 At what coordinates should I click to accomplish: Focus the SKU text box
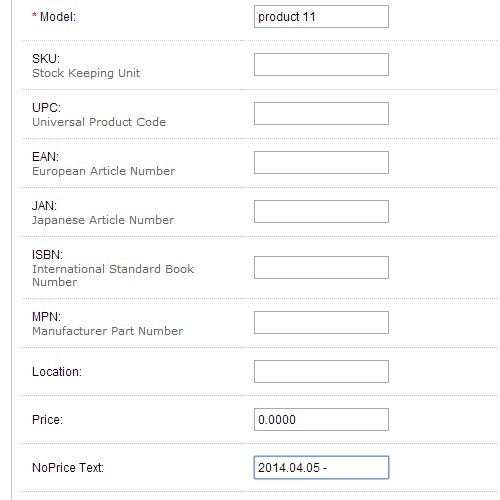click(x=321, y=64)
